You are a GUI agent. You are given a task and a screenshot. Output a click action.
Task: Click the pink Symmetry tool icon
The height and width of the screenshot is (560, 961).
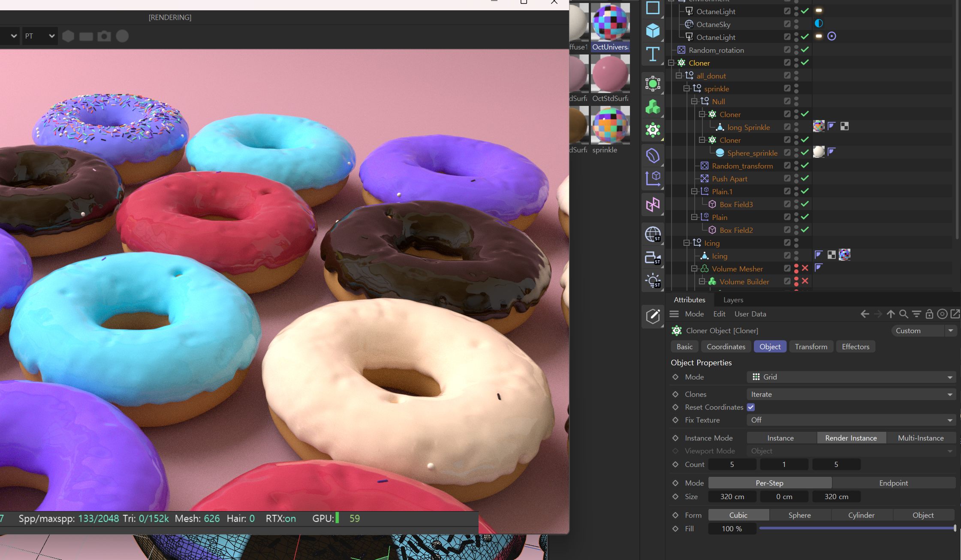tap(653, 205)
